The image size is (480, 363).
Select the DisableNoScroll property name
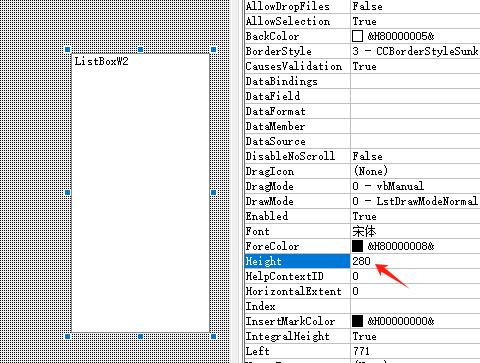pyautogui.click(x=290, y=156)
